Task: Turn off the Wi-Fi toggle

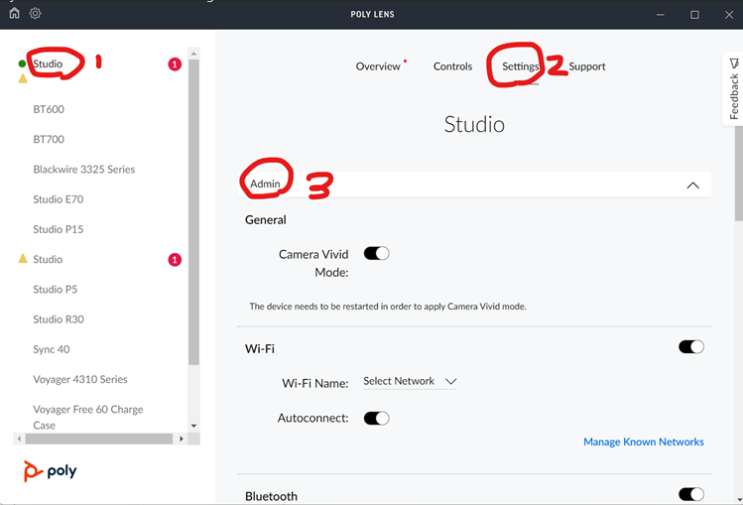Action: point(691,347)
